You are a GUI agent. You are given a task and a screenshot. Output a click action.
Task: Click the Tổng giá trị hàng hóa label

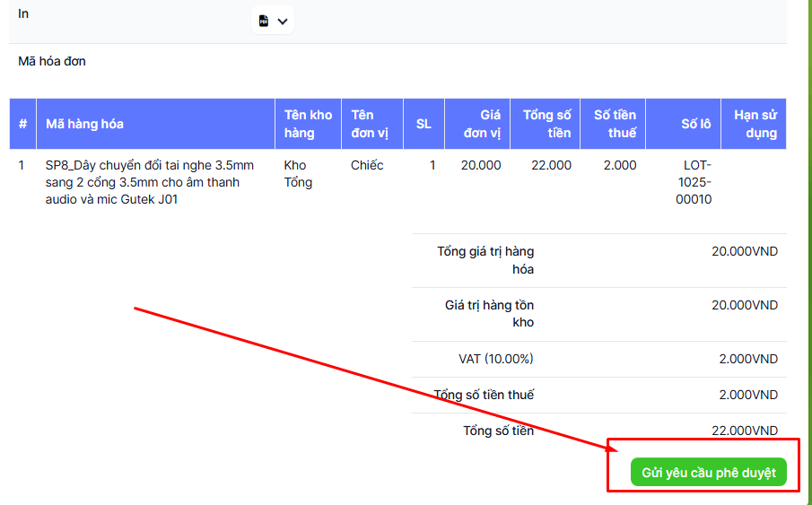485,260
